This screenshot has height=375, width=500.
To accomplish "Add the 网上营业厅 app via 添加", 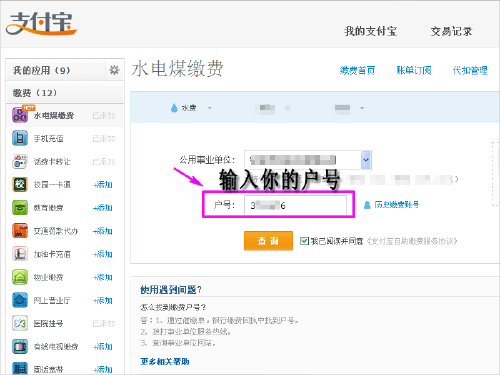I will click(103, 300).
